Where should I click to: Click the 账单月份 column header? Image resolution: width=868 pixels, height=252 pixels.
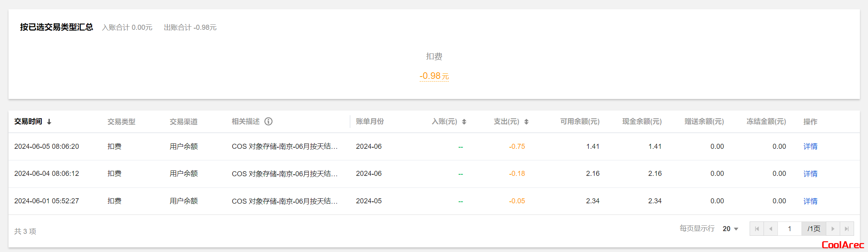[x=370, y=121]
